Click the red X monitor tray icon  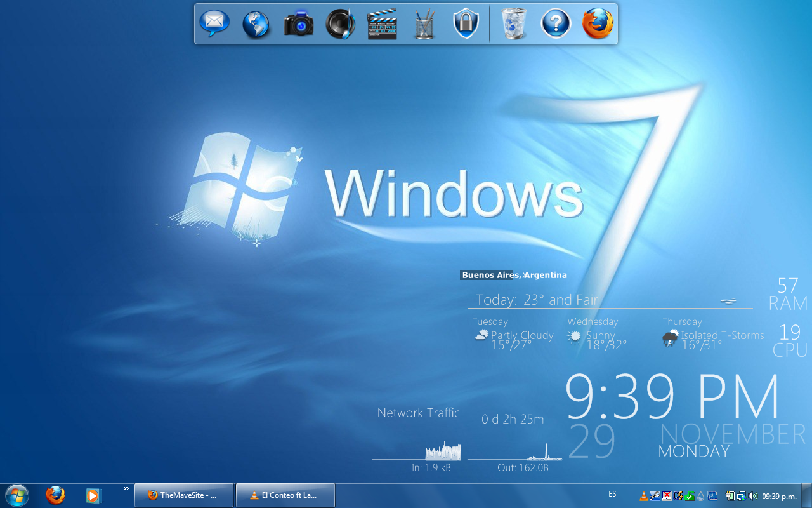pyautogui.click(x=667, y=496)
